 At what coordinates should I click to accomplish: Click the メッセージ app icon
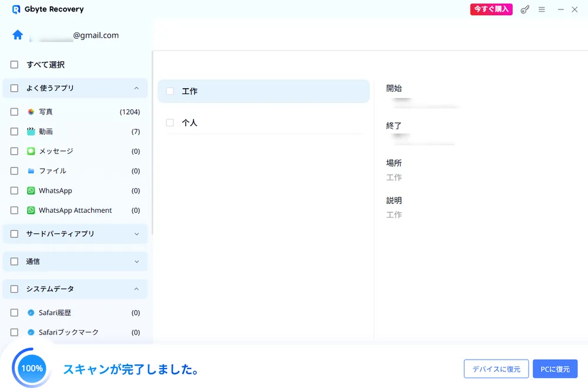coord(31,151)
